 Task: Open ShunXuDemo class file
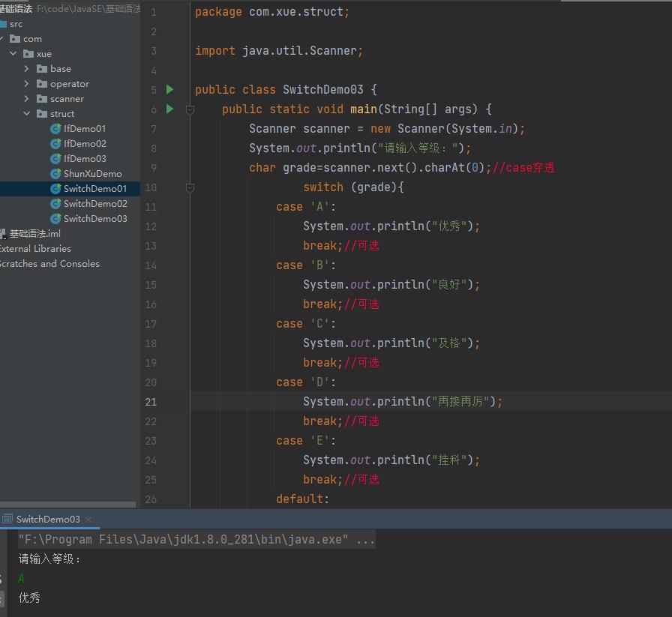tap(92, 173)
